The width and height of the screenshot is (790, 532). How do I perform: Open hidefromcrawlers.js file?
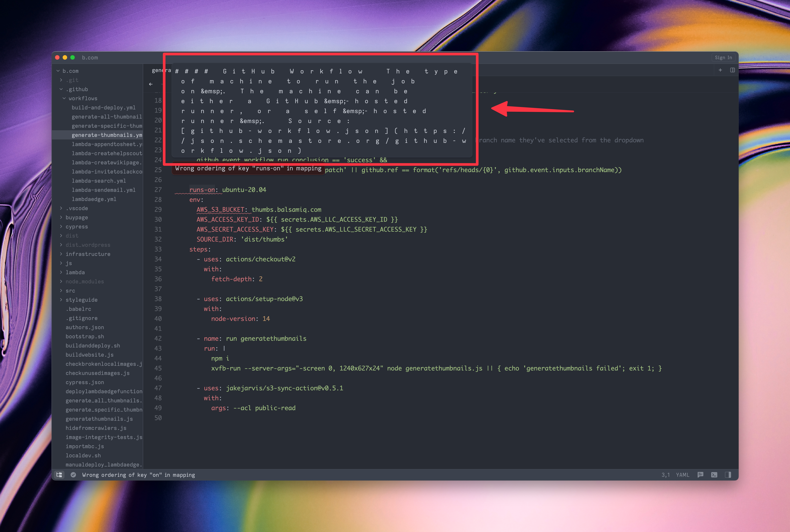tap(96, 428)
